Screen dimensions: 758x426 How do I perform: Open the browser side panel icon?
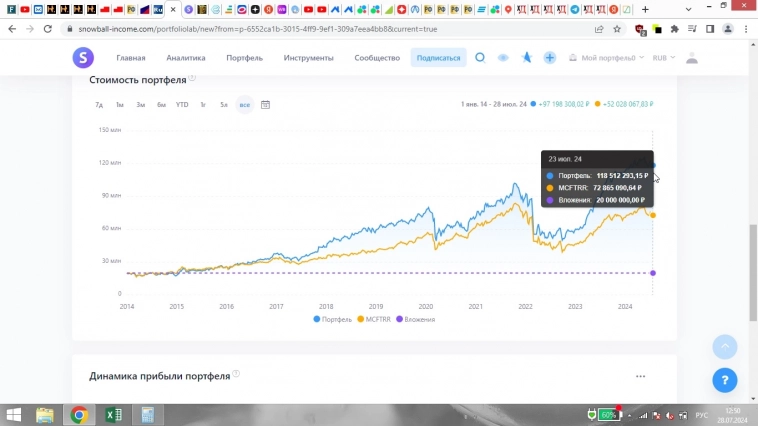point(710,29)
